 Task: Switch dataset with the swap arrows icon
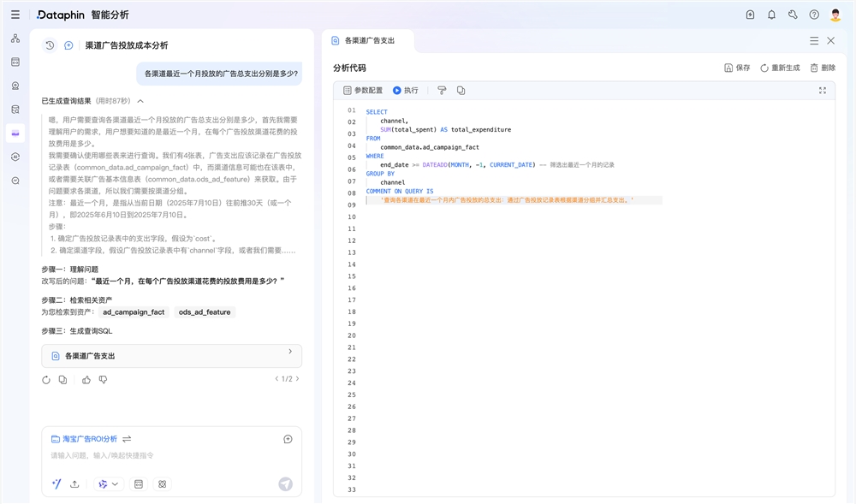[127, 439]
